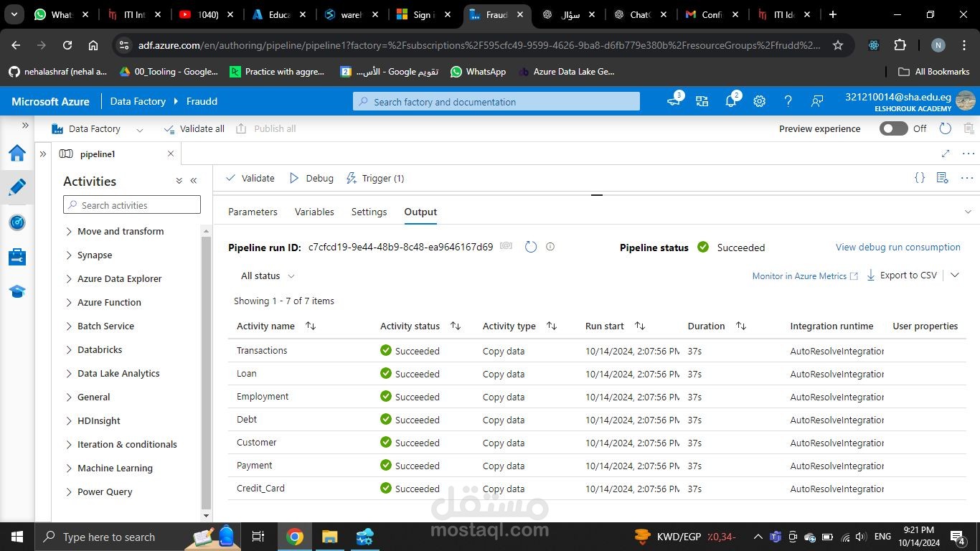Open the Data Factory dropdown chevron

click(140, 129)
